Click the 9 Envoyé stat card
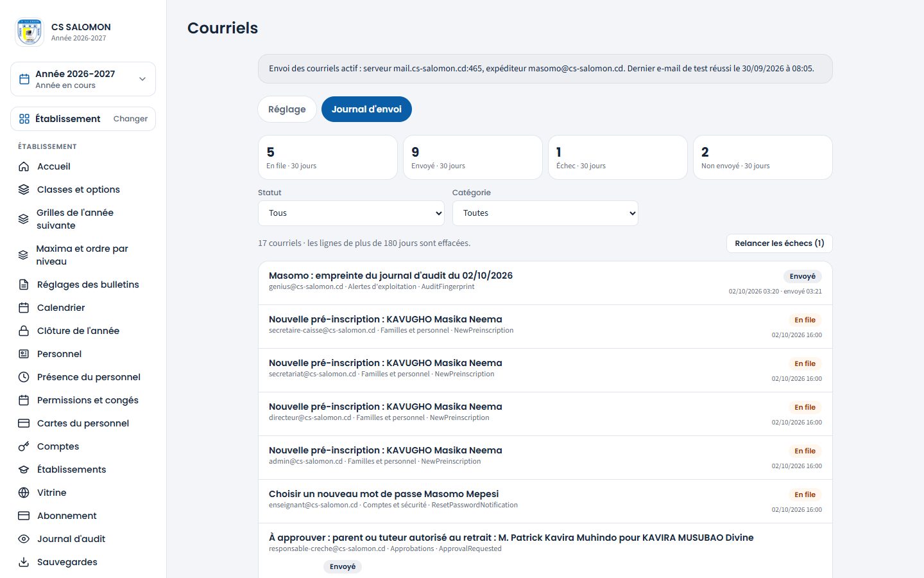 coord(473,157)
